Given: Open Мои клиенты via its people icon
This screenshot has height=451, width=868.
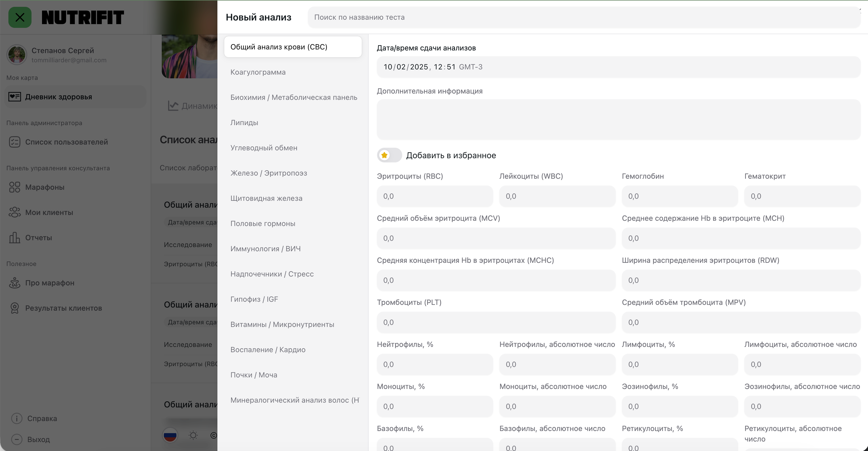Looking at the screenshot, I should pos(14,213).
